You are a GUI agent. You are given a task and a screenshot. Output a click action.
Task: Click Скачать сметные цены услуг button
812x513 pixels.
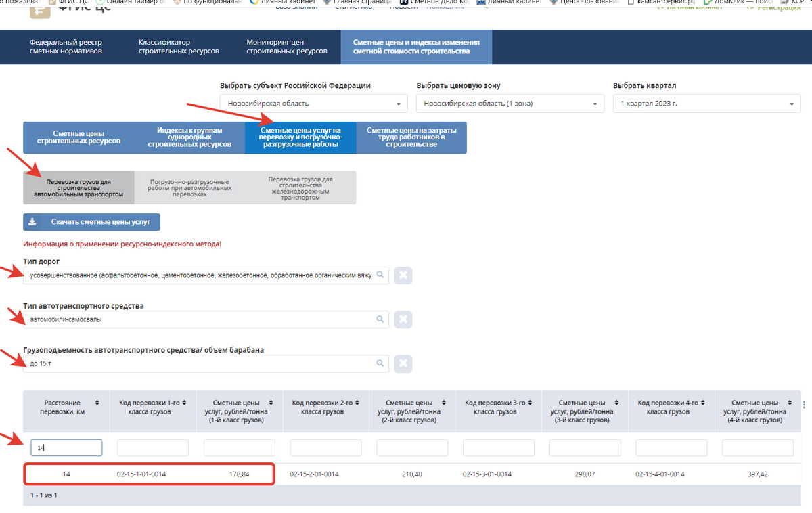[91, 222]
